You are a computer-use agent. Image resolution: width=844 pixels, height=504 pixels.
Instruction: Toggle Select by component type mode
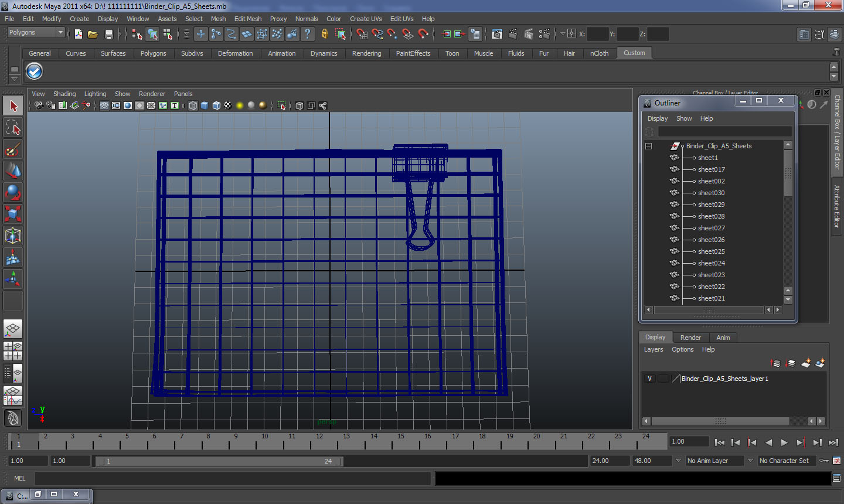168,34
